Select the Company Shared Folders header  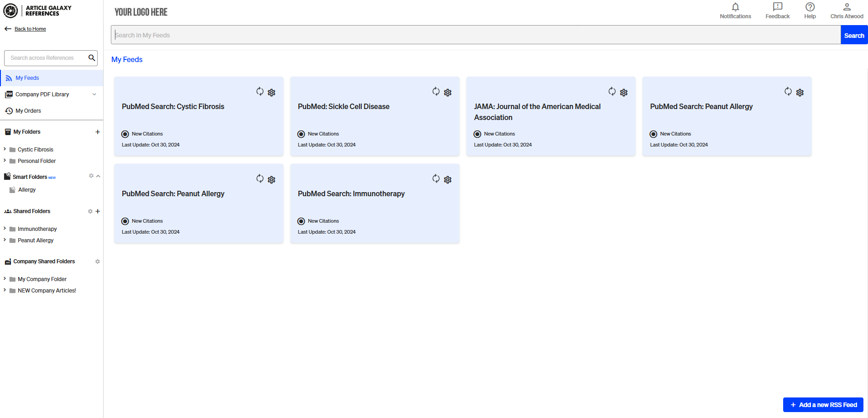[44, 261]
